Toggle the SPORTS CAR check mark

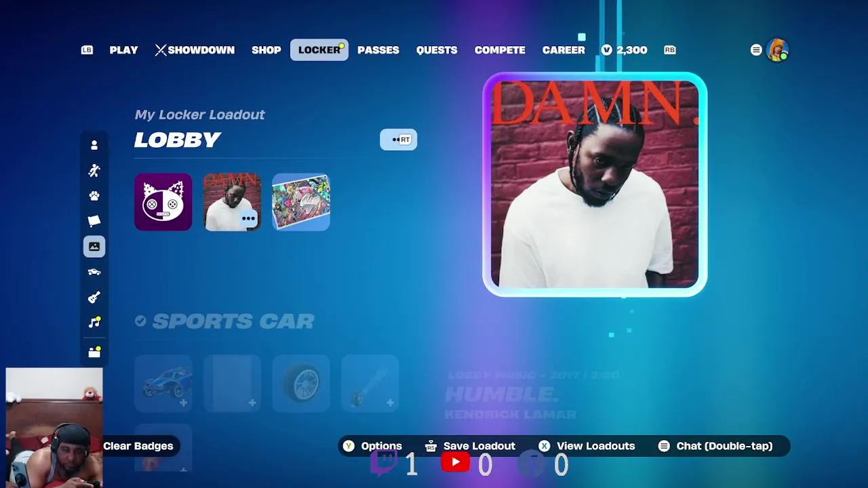(x=140, y=321)
